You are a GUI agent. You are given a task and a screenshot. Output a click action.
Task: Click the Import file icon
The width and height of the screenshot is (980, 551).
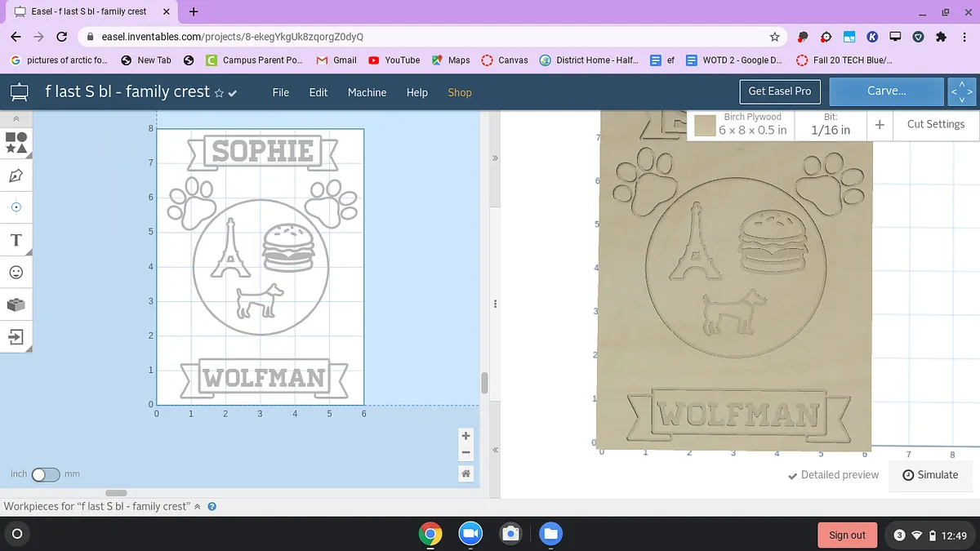click(x=16, y=336)
